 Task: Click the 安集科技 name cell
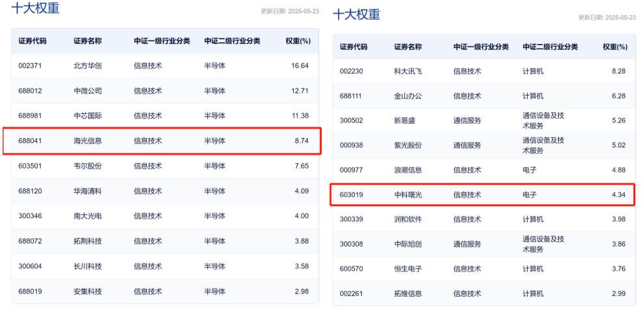(88, 292)
